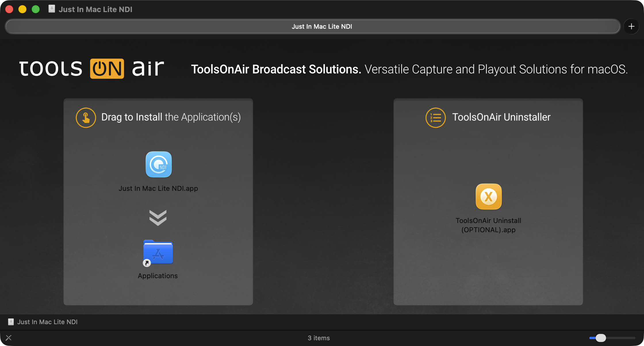Open the Applications folder shortcut icon
Screen dimensions: 644x346
tap(158, 253)
